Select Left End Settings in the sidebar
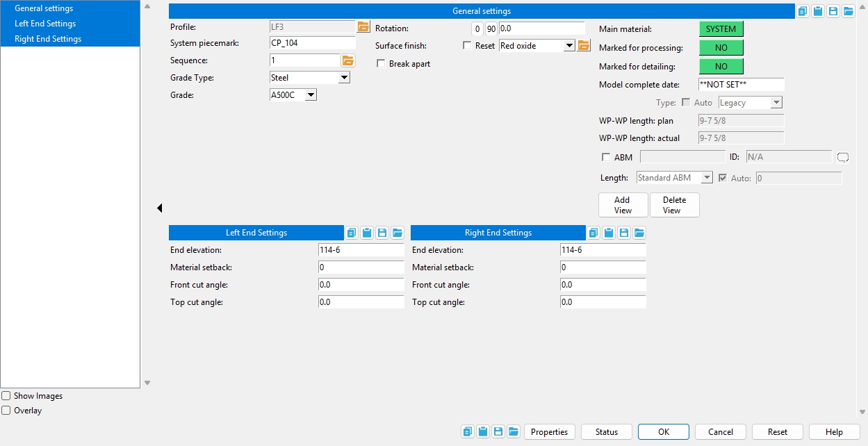868x446 pixels. 45,24
